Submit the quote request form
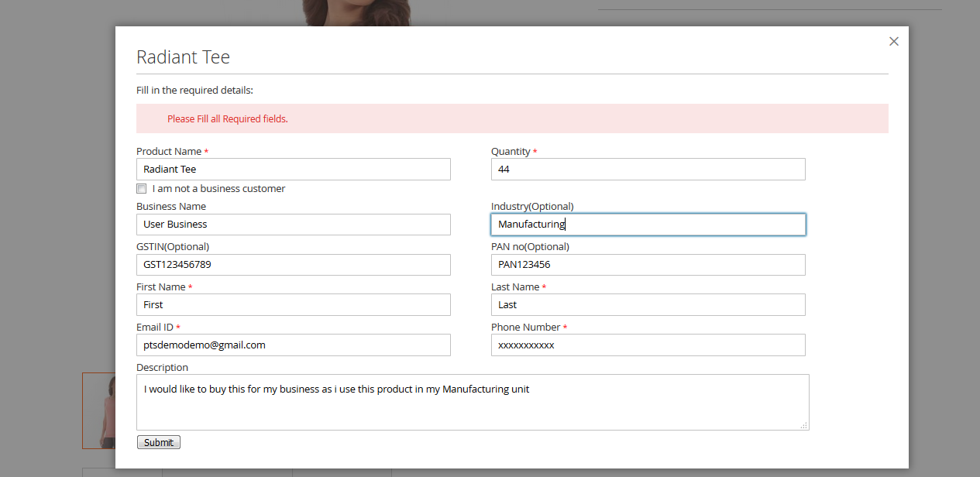 point(159,442)
